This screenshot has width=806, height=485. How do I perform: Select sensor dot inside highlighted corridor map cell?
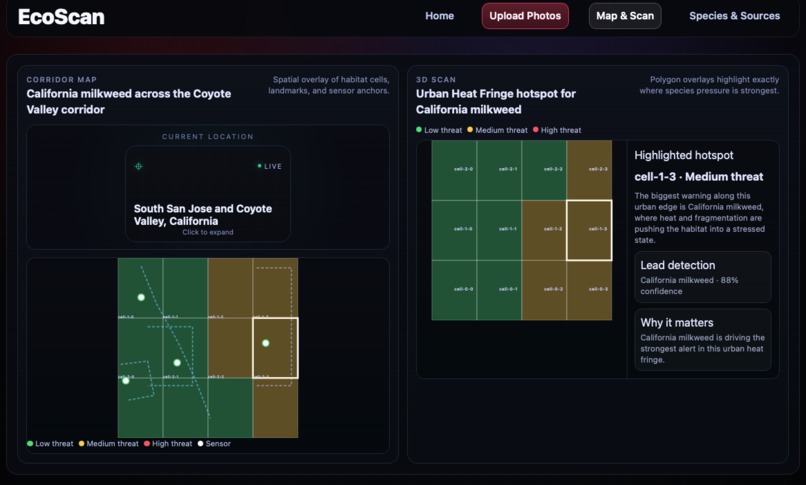click(266, 343)
